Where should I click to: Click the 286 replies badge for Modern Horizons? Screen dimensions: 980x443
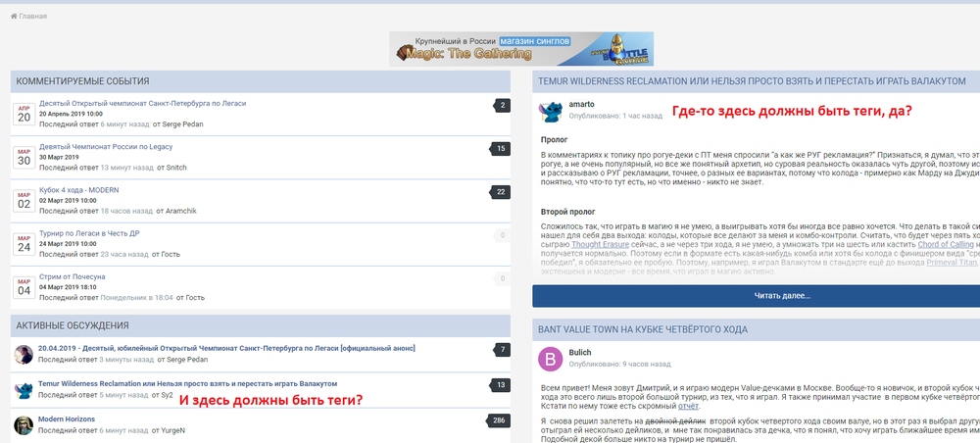point(498,421)
